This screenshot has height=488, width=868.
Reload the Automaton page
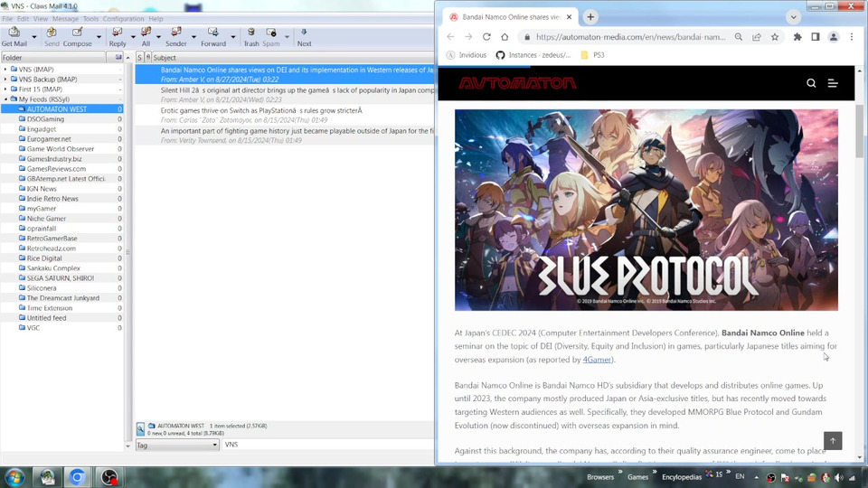click(486, 37)
